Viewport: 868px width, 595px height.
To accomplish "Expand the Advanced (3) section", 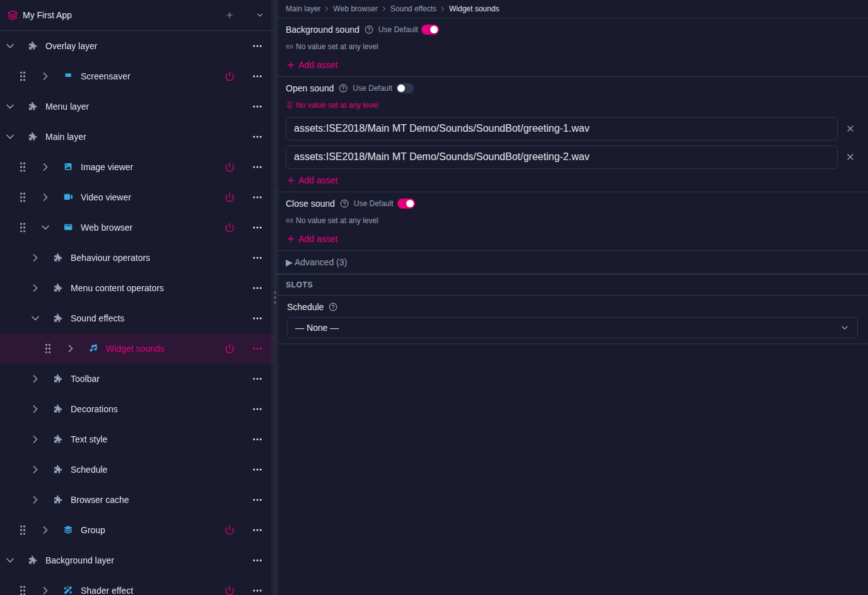I will pyautogui.click(x=317, y=262).
